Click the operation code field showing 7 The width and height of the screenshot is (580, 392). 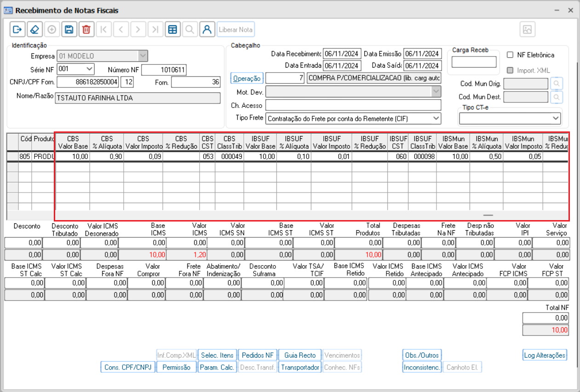pos(285,78)
